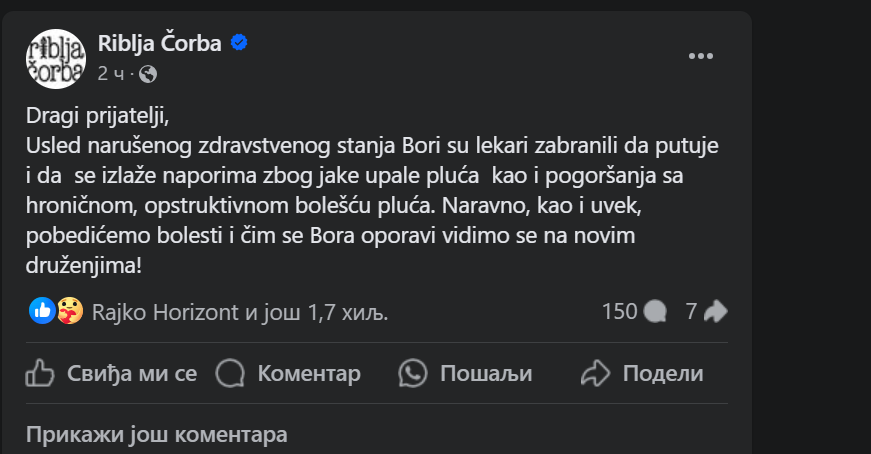Open the three-dots post options menu
Screen dimensions: 871x454
click(702, 56)
